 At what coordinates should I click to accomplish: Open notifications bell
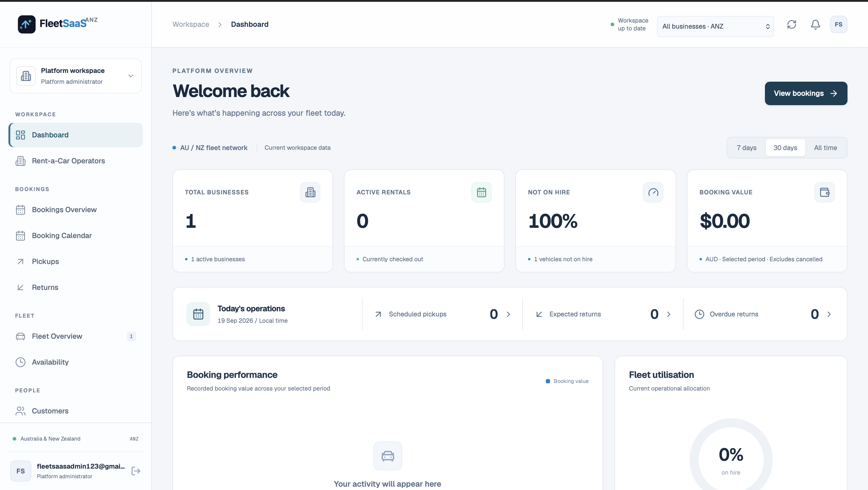[x=816, y=25]
